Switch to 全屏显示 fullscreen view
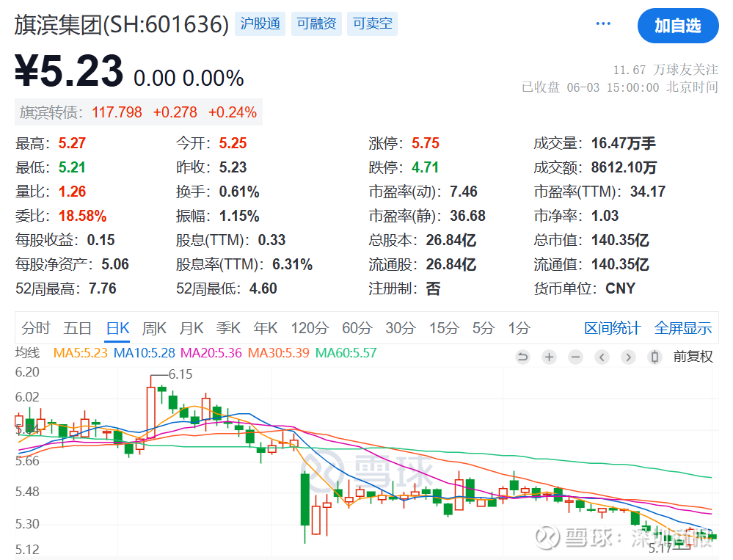This screenshot has height=560, width=733. [683, 328]
